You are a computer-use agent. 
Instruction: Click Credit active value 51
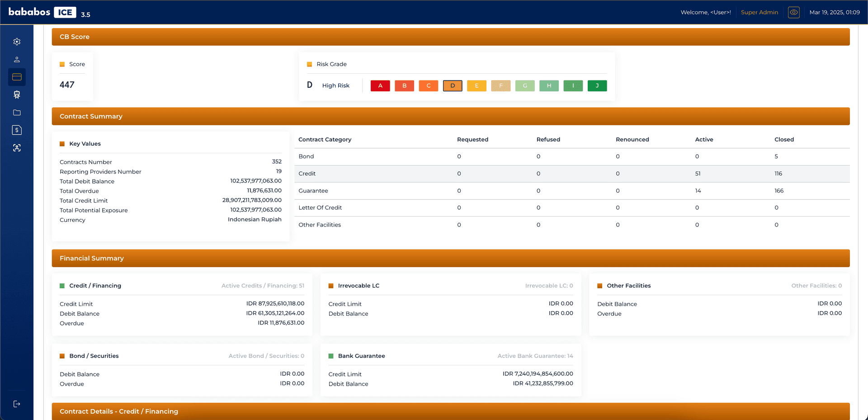tap(698, 174)
